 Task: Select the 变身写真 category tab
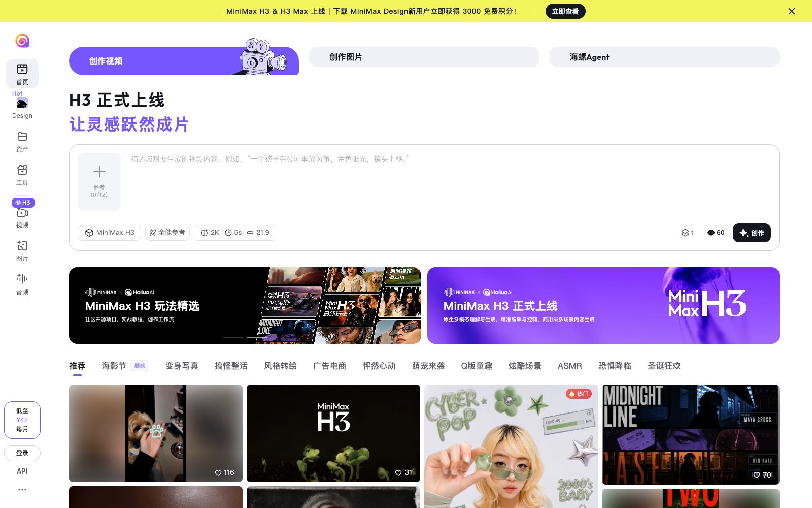tap(182, 366)
